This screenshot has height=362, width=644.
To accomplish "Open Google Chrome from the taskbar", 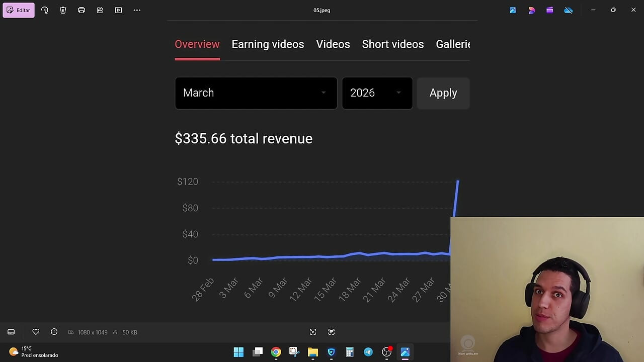I will coord(276,352).
